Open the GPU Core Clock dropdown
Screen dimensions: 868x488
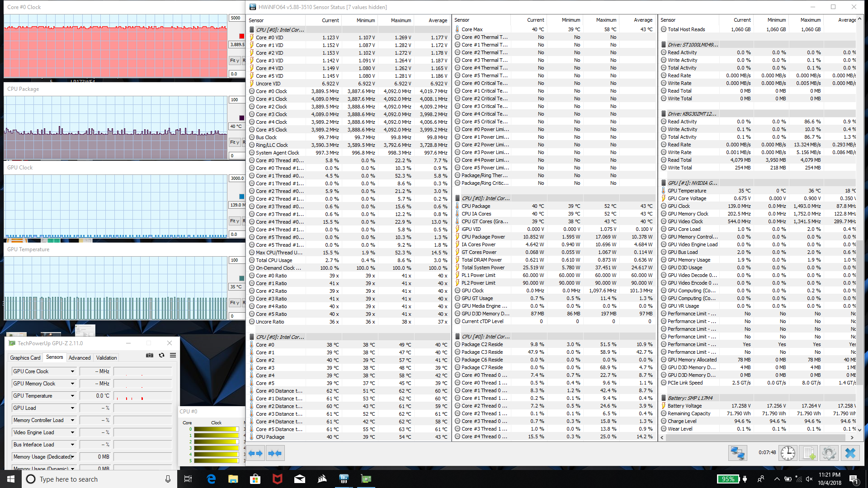click(72, 371)
